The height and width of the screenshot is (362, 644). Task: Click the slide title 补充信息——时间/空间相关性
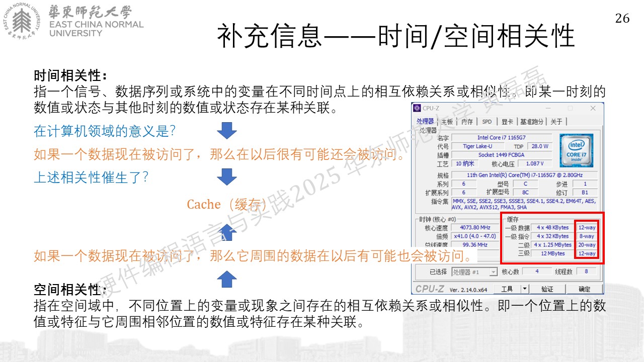point(395,36)
